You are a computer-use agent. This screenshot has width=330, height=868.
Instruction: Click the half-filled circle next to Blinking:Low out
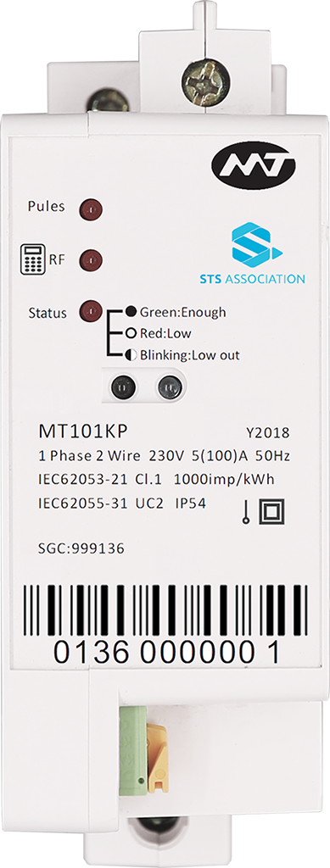pos(131,355)
